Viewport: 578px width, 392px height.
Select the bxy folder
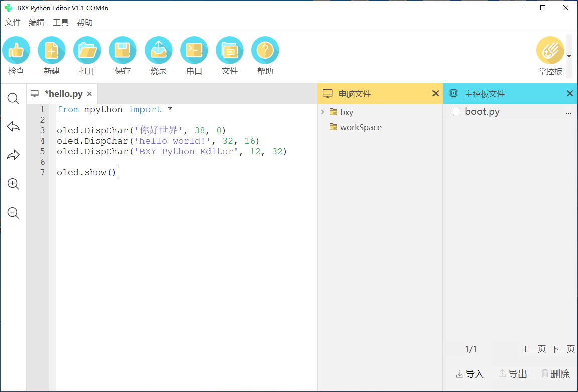342,112
